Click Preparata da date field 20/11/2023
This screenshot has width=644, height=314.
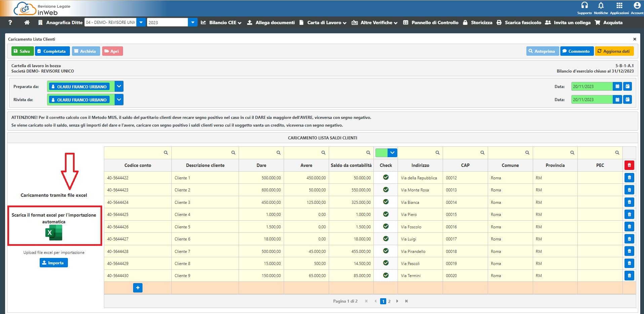592,86
